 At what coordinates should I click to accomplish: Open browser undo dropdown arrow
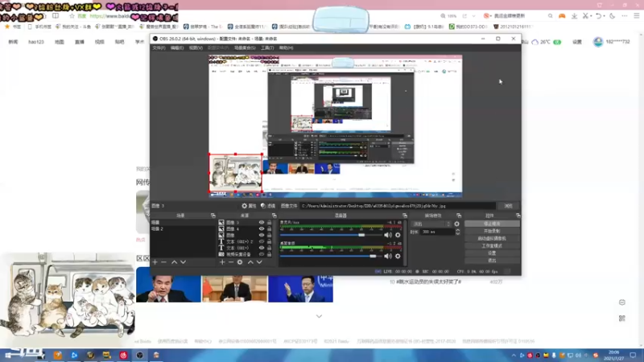point(605,16)
